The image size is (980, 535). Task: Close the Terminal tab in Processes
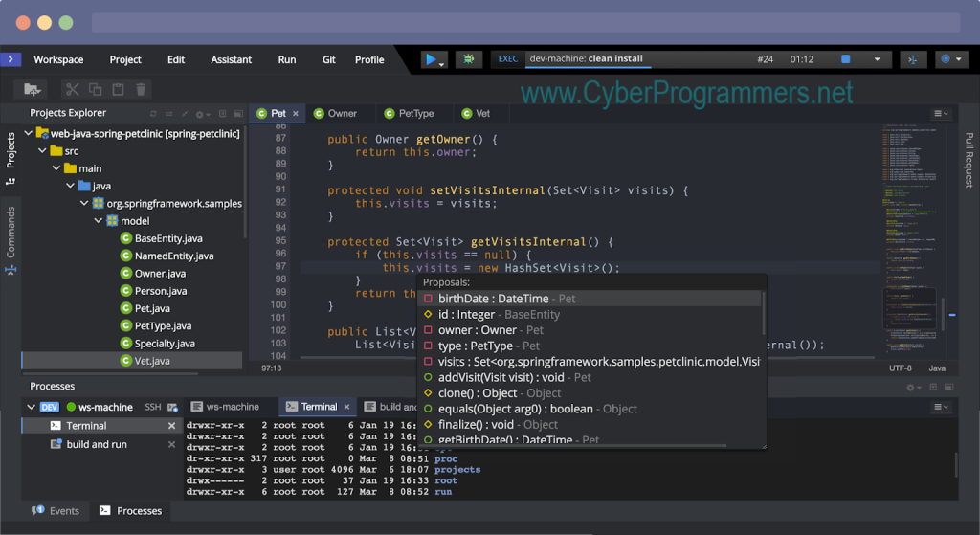point(346,407)
